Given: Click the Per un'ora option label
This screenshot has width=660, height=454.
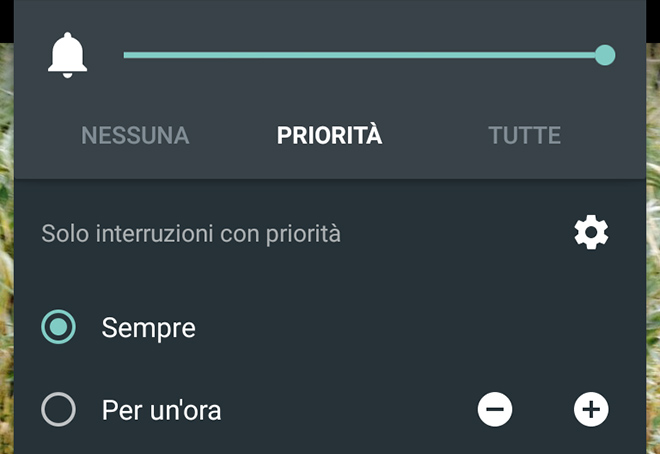Looking at the screenshot, I should pos(161,409).
